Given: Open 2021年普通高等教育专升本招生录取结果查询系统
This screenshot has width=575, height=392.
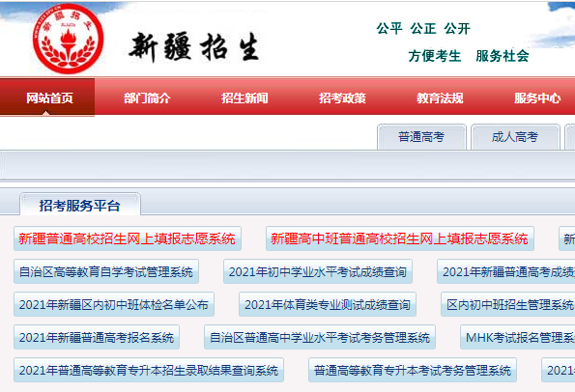Looking at the screenshot, I should (x=149, y=370).
